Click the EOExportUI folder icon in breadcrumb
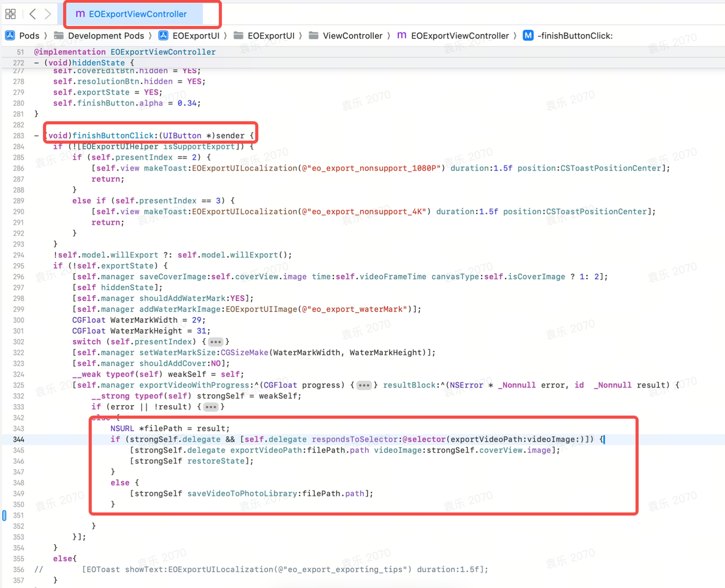 (x=238, y=36)
